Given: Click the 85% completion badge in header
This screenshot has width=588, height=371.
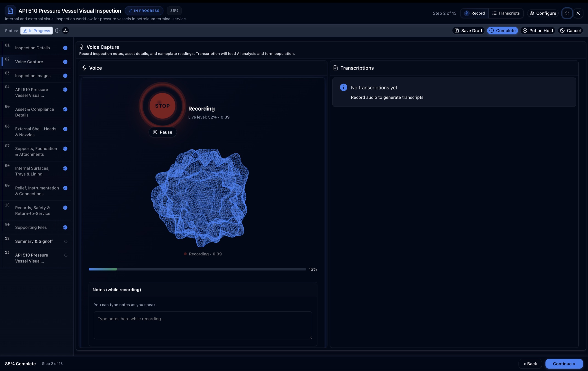Looking at the screenshot, I should click(x=174, y=11).
